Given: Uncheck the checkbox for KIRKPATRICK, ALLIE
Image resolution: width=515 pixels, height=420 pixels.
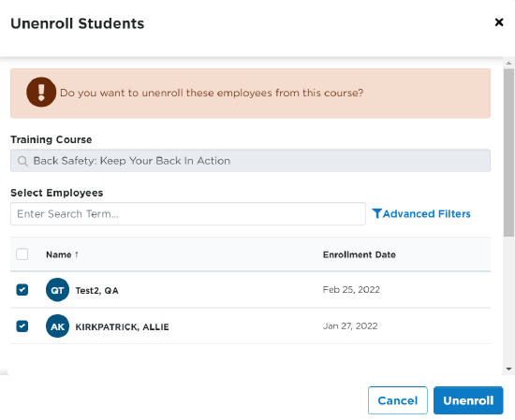Looking at the screenshot, I should 22,326.
